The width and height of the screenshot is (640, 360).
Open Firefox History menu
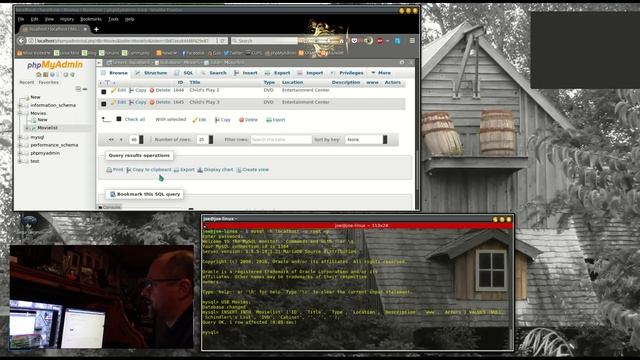67,19
